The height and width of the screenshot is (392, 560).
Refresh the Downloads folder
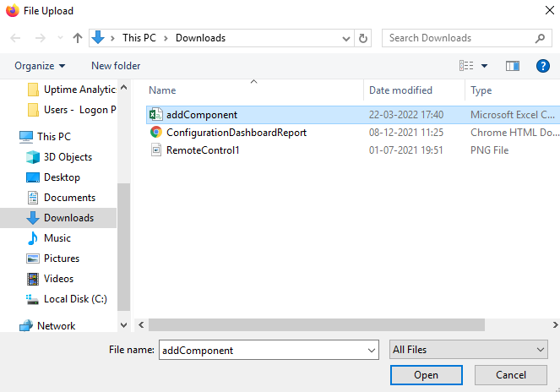pyautogui.click(x=363, y=38)
